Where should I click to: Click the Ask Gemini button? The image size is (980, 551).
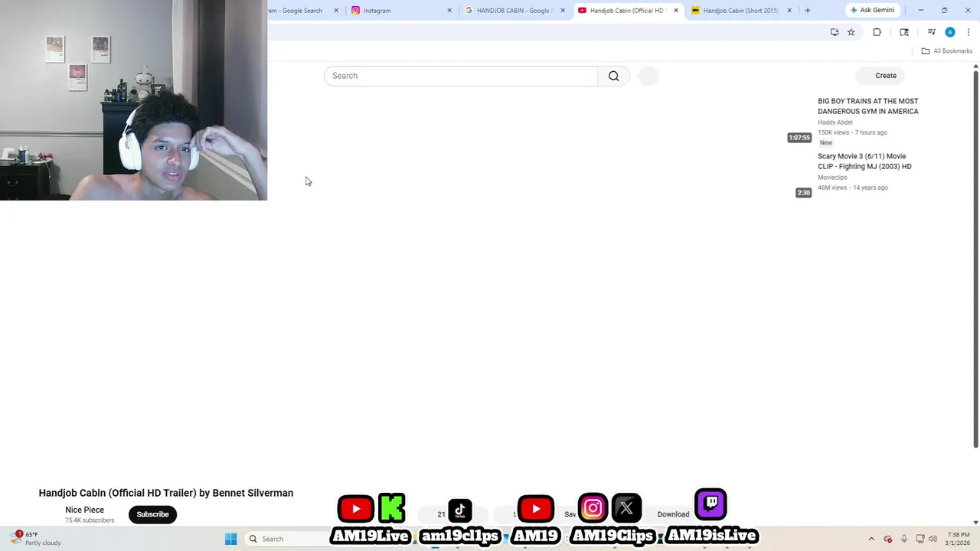point(872,10)
